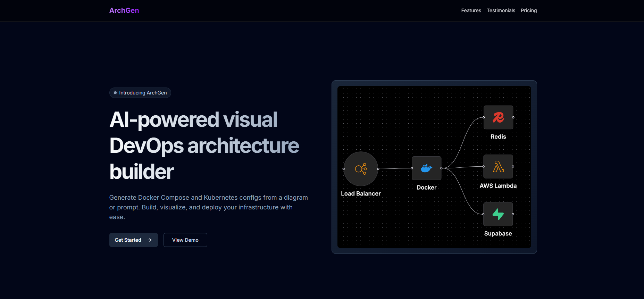
Task: Click the "AI-powered visual" headline line
Action: point(193,120)
